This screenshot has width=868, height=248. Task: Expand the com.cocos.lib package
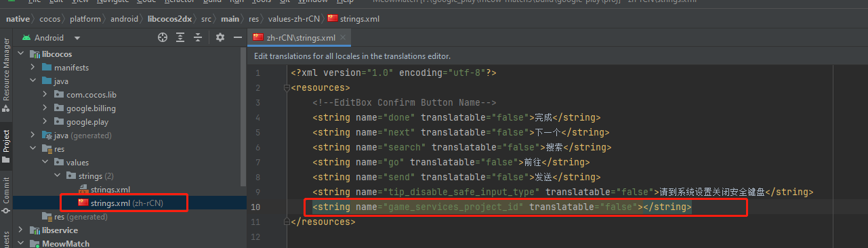[45, 94]
